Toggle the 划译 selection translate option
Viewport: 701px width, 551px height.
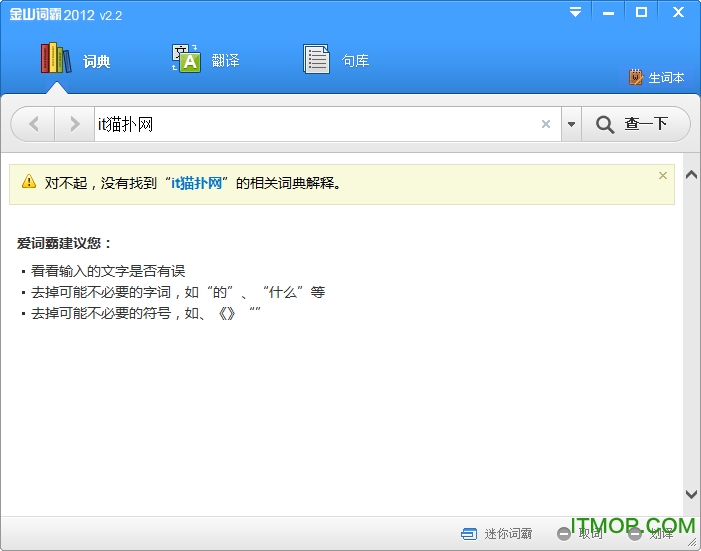point(651,533)
